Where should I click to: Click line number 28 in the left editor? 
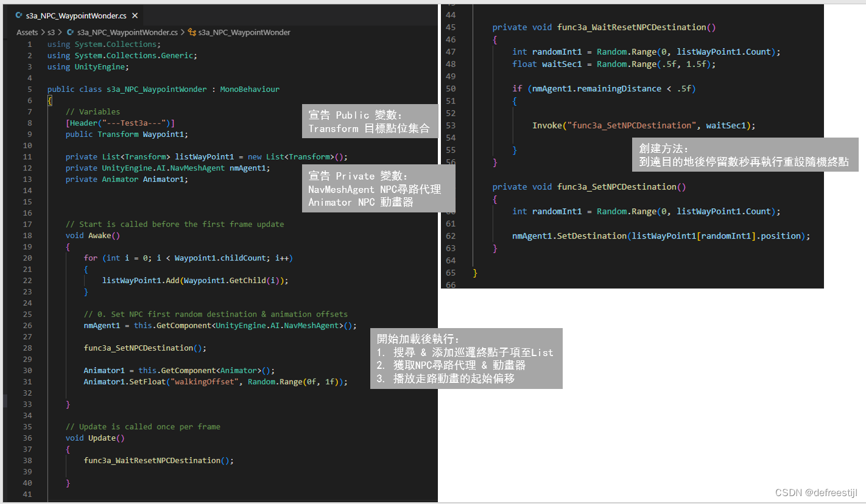coord(27,348)
